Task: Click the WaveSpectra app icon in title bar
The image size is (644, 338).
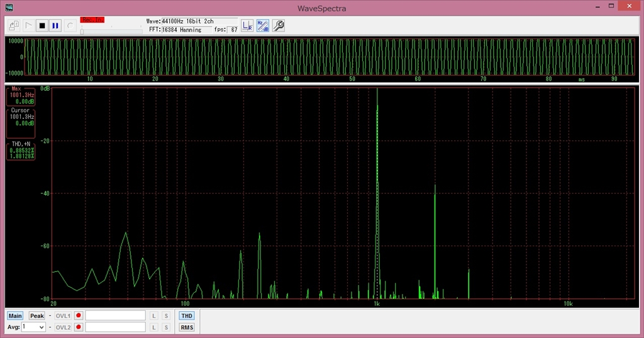Action: point(9,8)
